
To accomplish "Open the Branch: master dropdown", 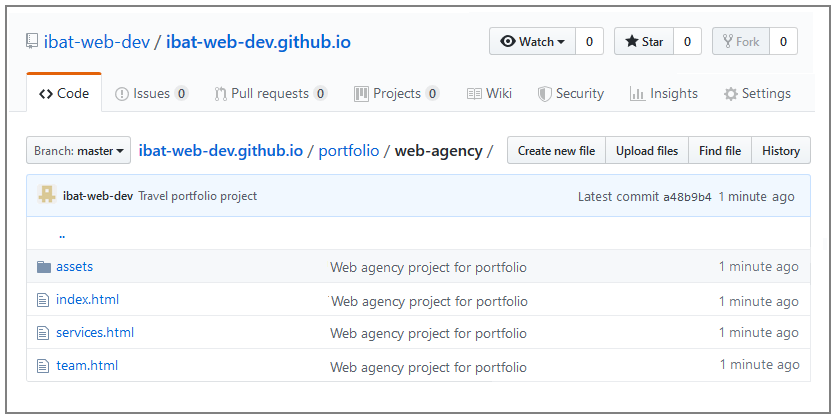I will (x=78, y=151).
